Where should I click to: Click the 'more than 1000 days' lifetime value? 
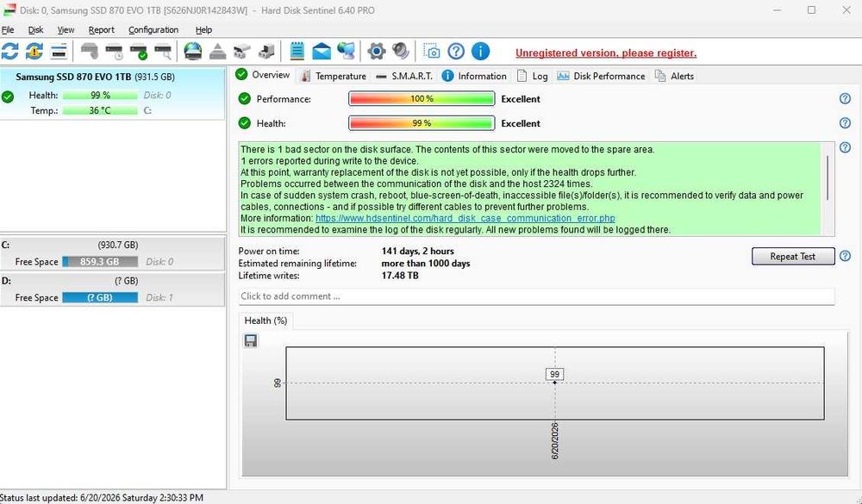pyautogui.click(x=426, y=264)
